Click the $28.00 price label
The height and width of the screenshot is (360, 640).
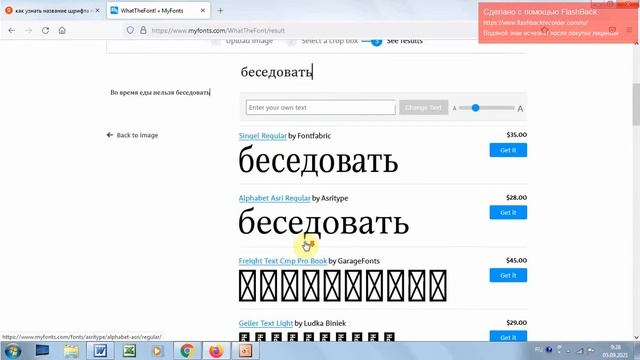tap(516, 198)
